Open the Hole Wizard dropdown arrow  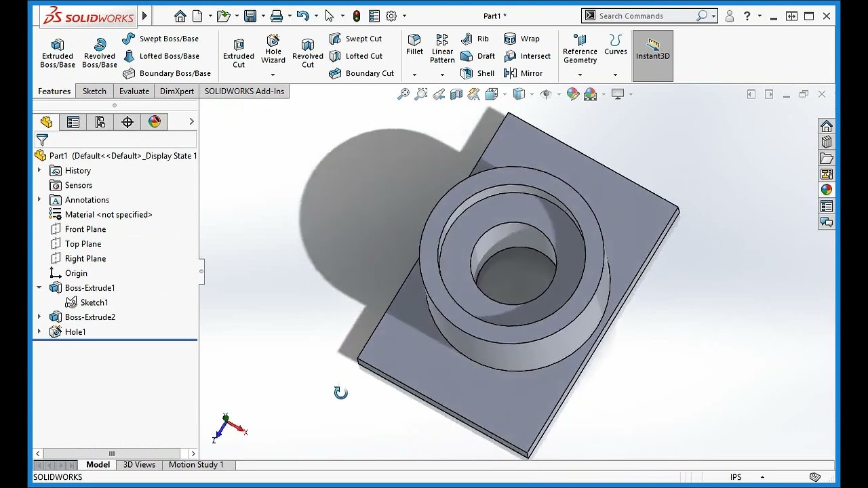coord(273,75)
